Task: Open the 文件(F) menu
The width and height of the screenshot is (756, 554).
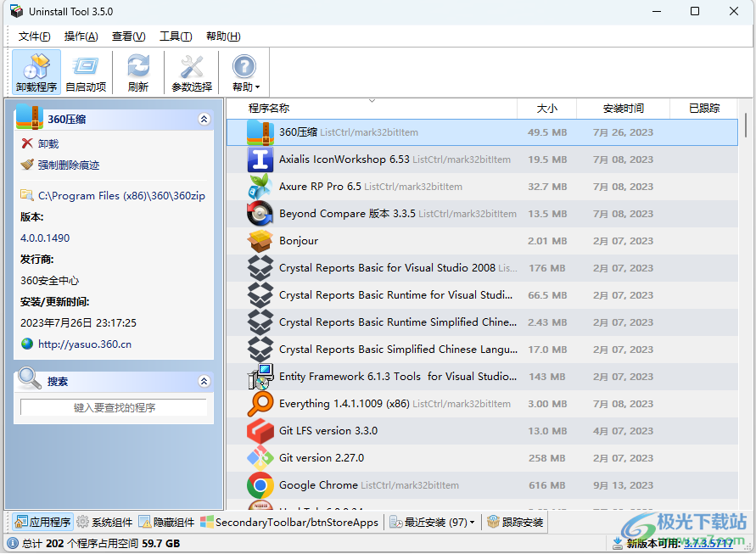Action: pos(34,36)
